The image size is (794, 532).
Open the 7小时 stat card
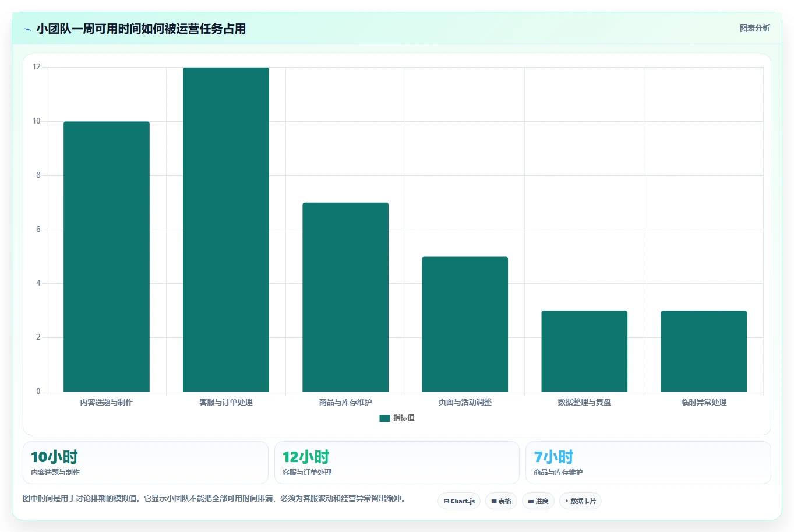point(648,463)
